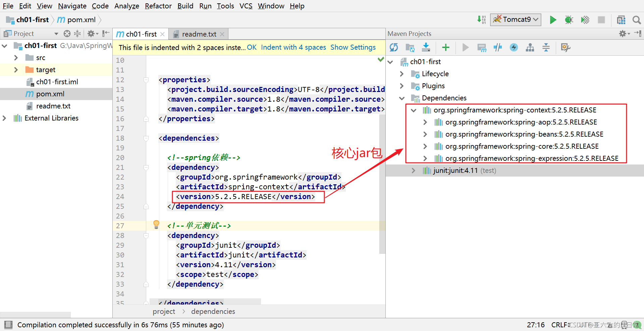Expand the junit:junit:4.11 dependency
The width and height of the screenshot is (644, 331).
[x=413, y=171]
